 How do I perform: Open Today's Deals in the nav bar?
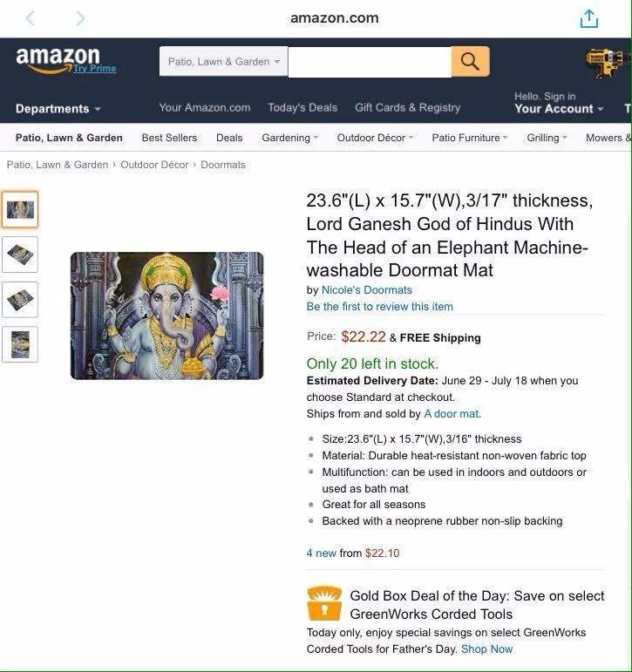click(x=302, y=107)
